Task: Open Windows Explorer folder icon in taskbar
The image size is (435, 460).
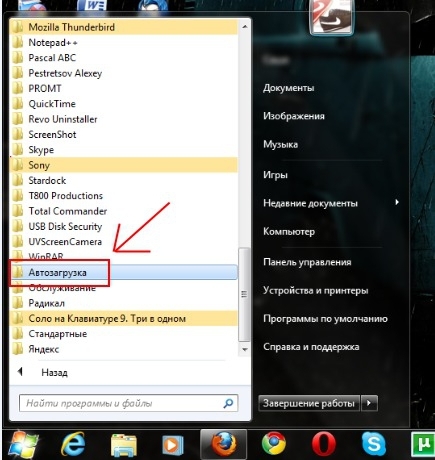Action: [x=123, y=445]
